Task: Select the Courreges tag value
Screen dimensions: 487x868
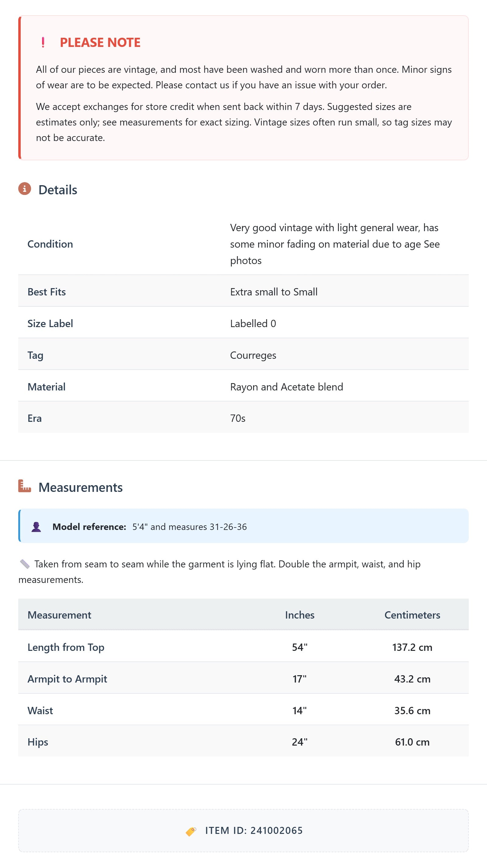Action: pyautogui.click(x=253, y=355)
